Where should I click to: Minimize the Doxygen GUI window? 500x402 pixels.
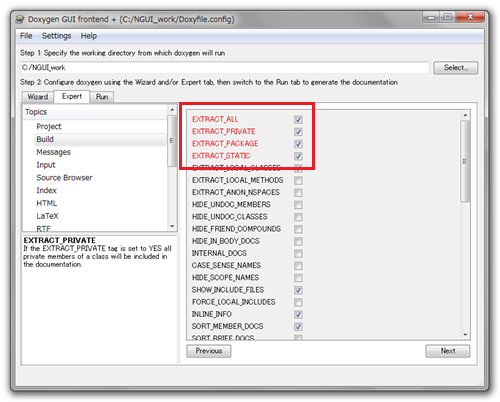pyautogui.click(x=431, y=17)
